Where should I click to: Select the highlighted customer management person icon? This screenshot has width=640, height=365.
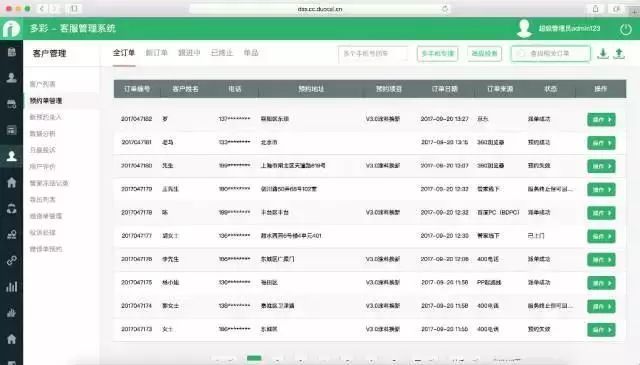click(11, 156)
